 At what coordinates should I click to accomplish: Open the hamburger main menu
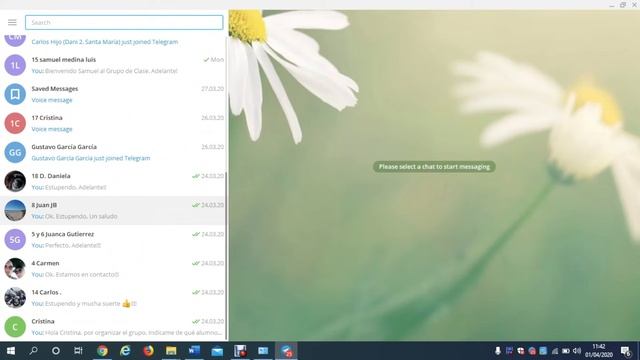[12, 22]
